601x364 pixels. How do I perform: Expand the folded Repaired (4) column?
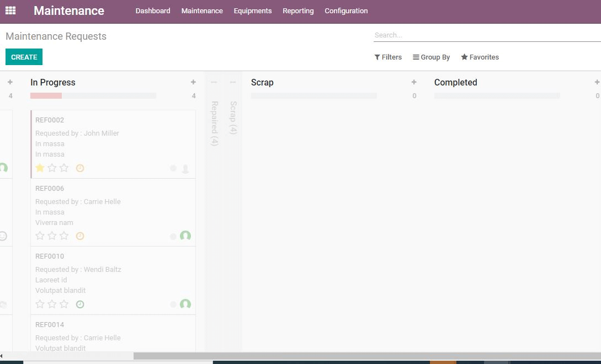coord(214,124)
